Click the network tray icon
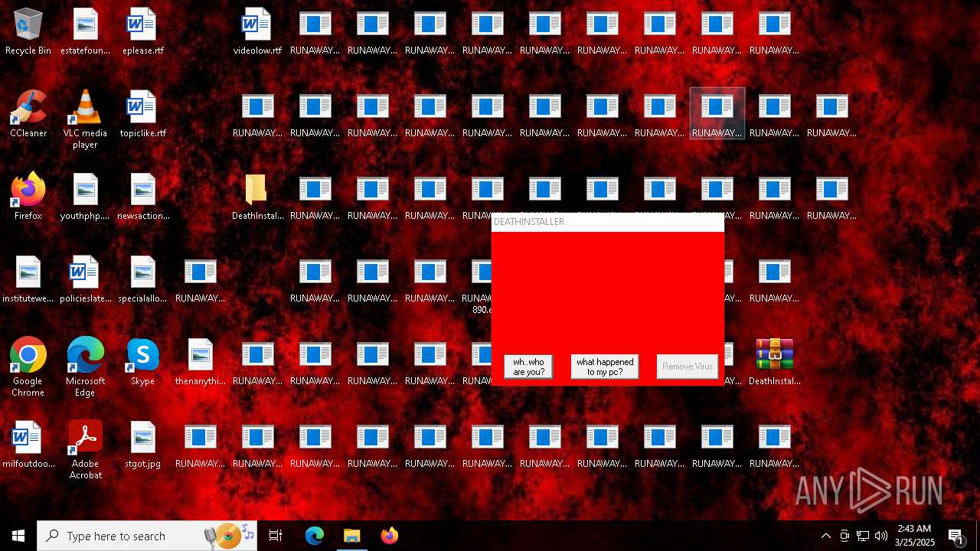Image resolution: width=980 pixels, height=551 pixels. 863,536
